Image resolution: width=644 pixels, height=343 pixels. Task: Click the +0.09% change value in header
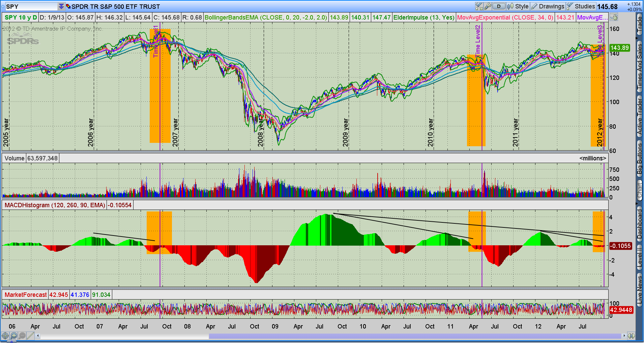pyautogui.click(x=634, y=9)
